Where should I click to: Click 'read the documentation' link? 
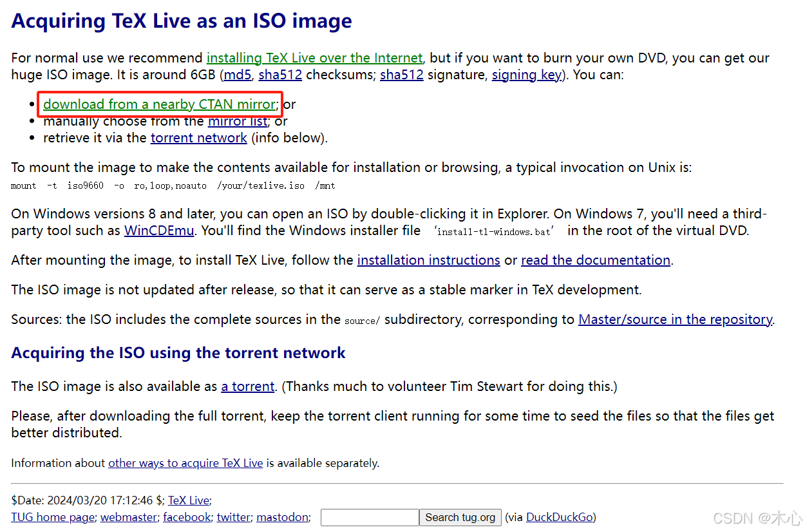pos(596,260)
